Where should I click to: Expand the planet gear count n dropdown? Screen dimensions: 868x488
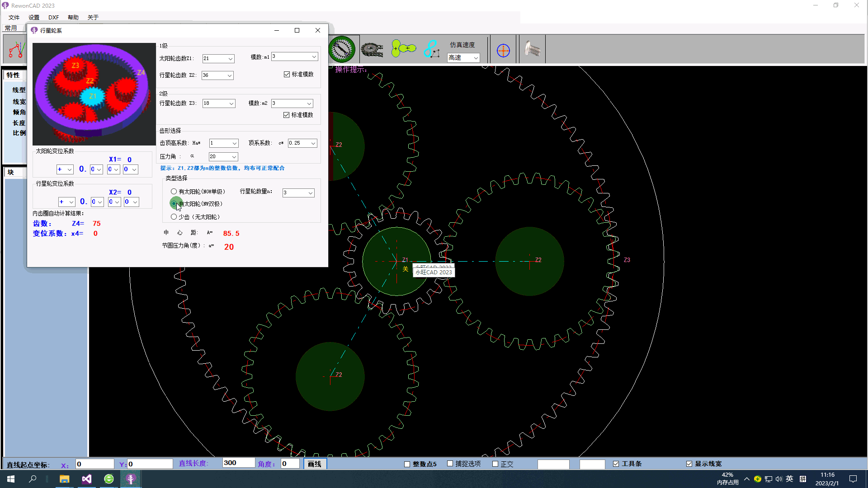coord(311,193)
